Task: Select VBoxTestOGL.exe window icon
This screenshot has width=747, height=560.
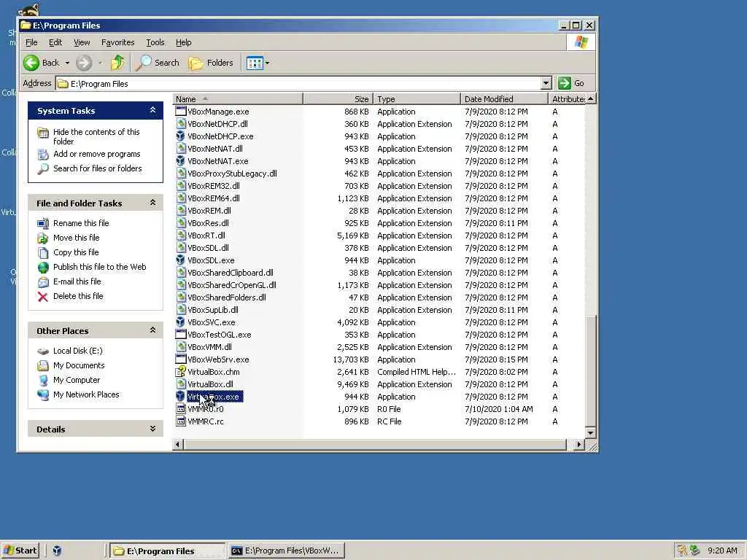Action: tap(181, 334)
